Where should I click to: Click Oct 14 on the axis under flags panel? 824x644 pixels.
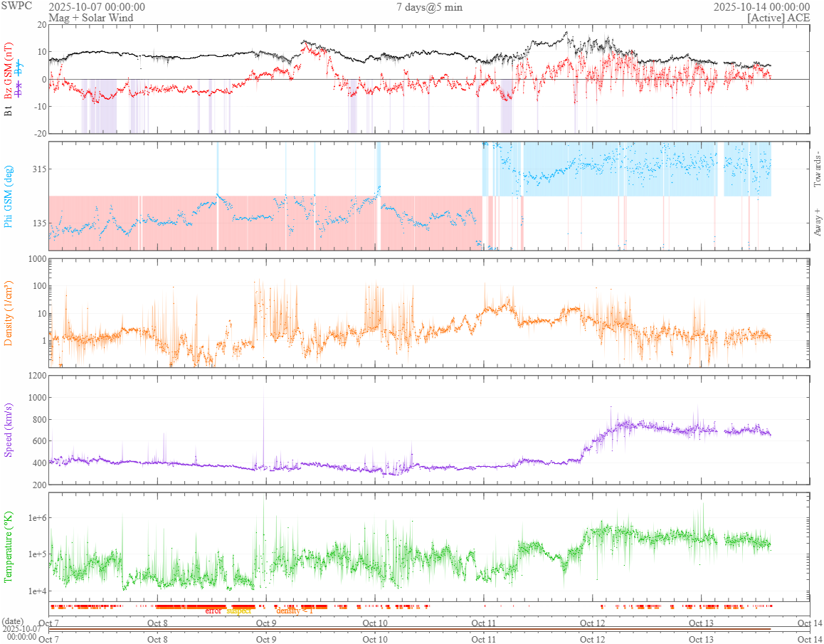[x=810, y=623]
